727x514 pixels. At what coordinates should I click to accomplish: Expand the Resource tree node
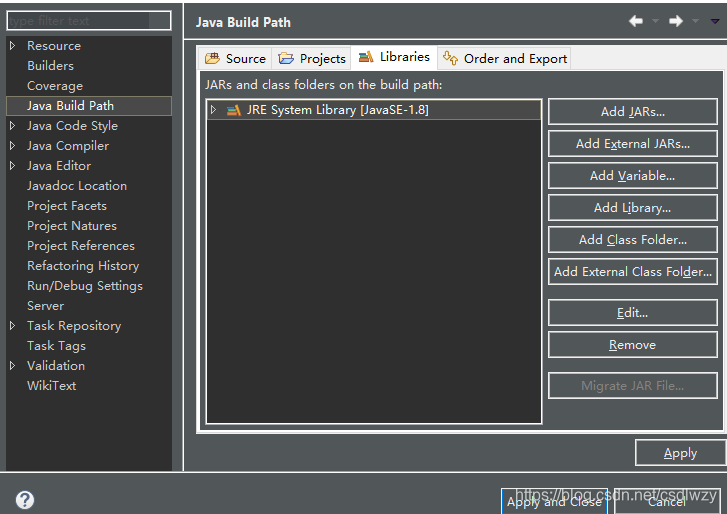click(x=13, y=45)
